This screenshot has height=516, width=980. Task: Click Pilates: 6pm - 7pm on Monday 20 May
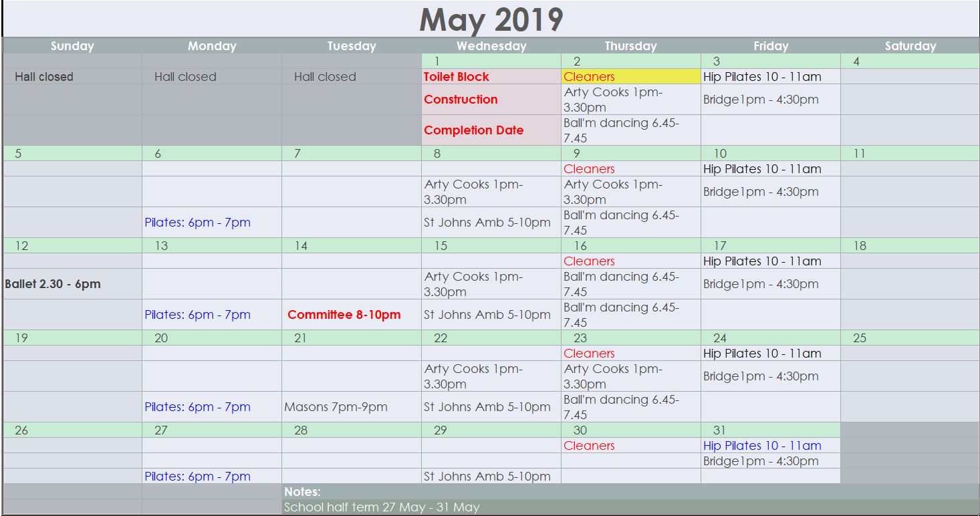coord(198,407)
